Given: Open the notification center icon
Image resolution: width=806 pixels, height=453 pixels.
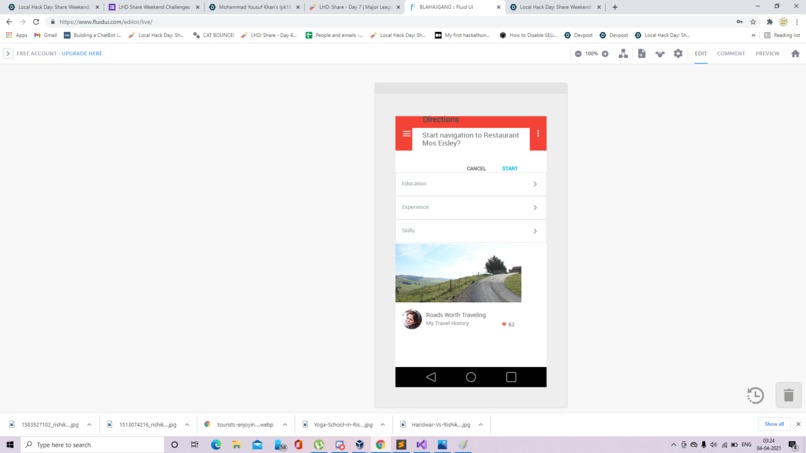Looking at the screenshot, I should (x=793, y=445).
